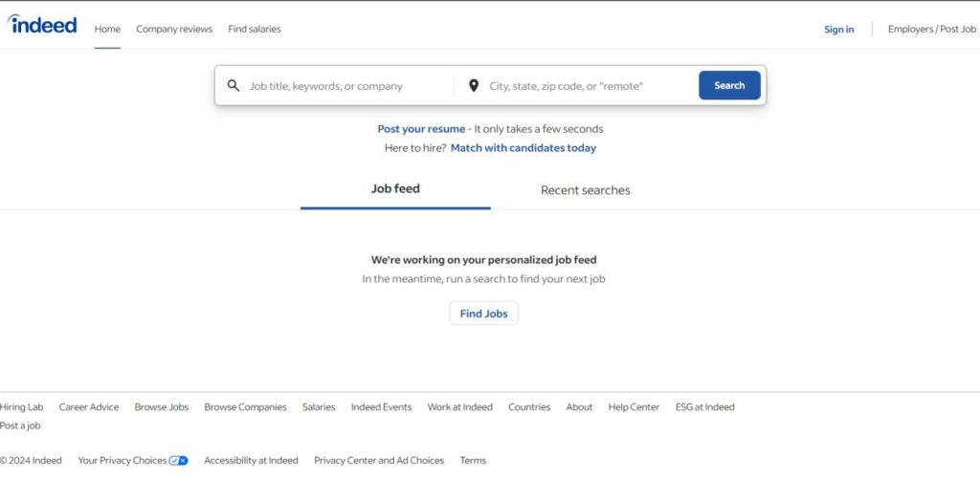This screenshot has height=480, width=980.
Task: Open Company reviews page
Action: [x=174, y=29]
